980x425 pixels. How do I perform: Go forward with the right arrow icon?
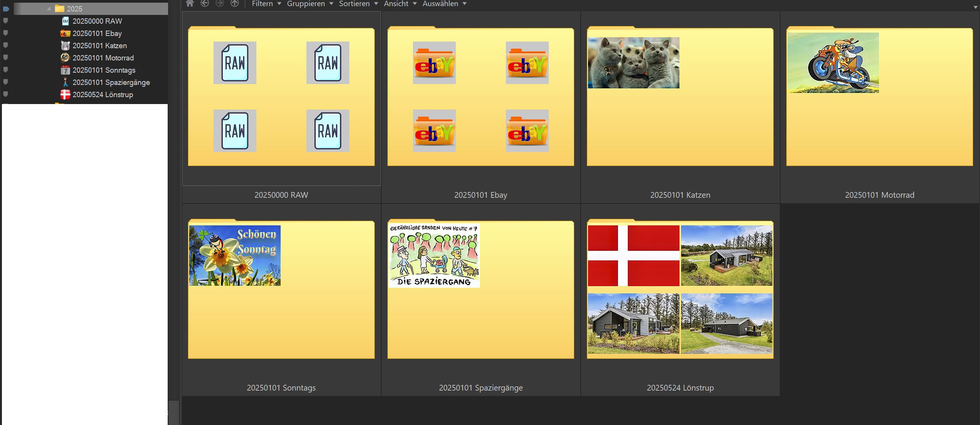click(x=220, y=3)
